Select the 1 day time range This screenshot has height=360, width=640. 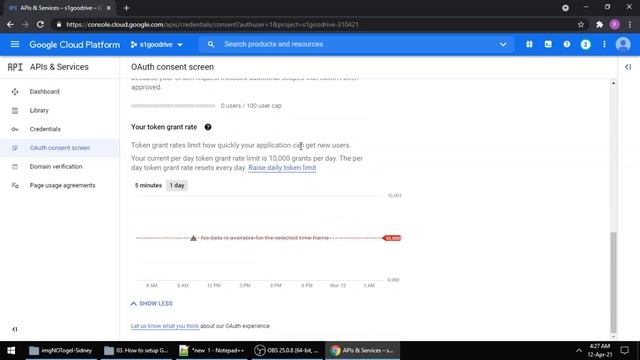[x=177, y=185]
